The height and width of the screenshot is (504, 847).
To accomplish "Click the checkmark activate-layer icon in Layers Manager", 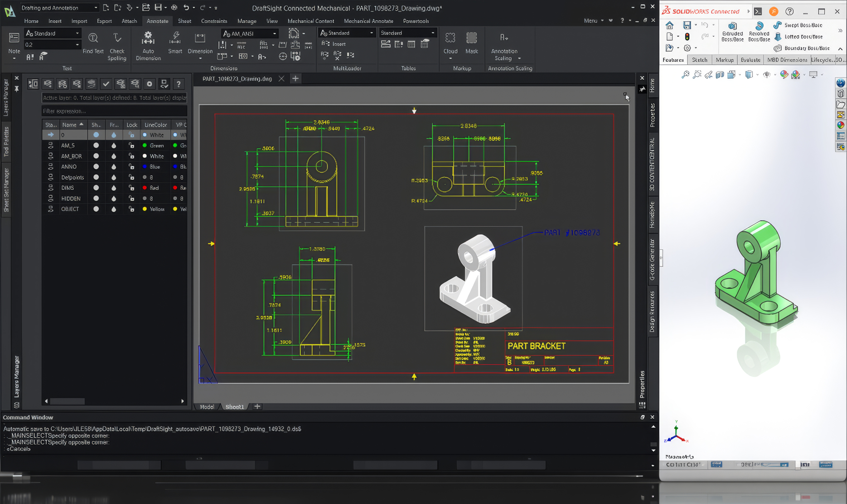I will tap(106, 84).
